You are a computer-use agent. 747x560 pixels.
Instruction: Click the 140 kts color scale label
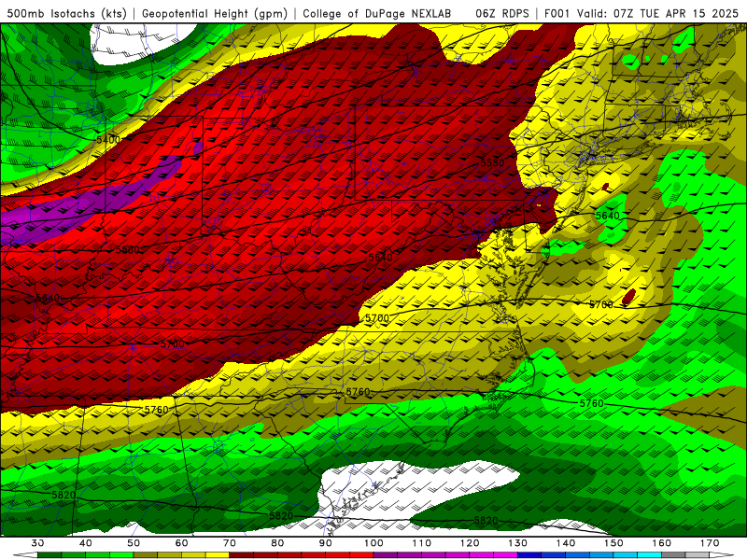click(566, 543)
